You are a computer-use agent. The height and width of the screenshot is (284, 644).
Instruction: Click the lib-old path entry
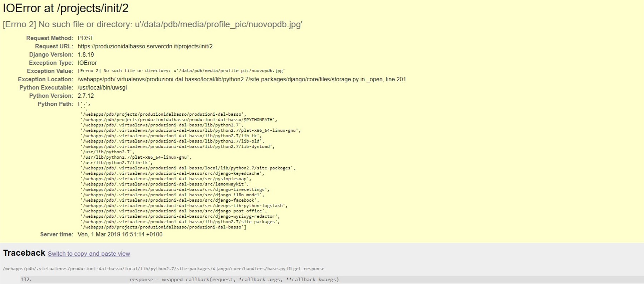pyautogui.click(x=172, y=141)
